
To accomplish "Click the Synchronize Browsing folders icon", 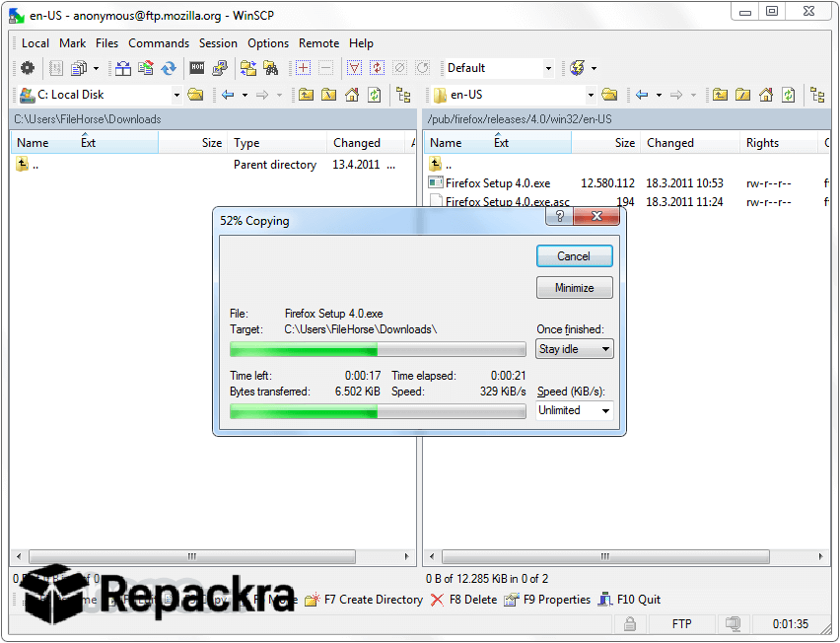I will click(248, 68).
